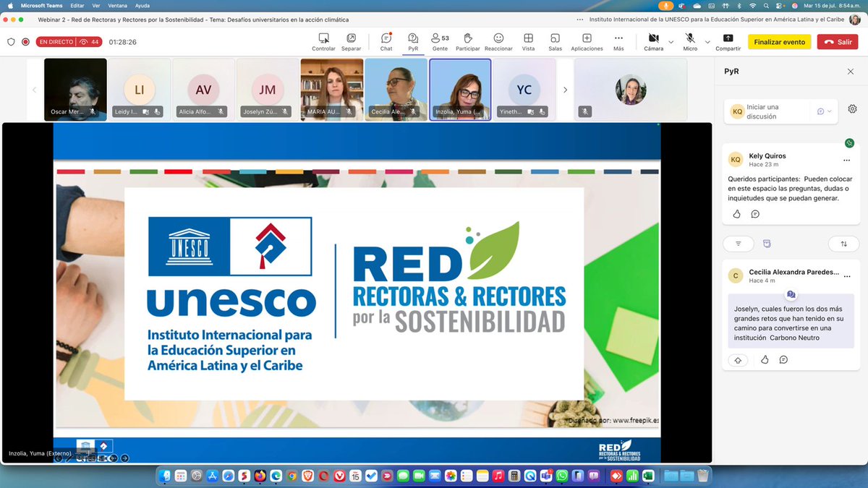Viewport: 868px width, 488px height.
Task: Open Salas breakout rooms
Action: 555,42
